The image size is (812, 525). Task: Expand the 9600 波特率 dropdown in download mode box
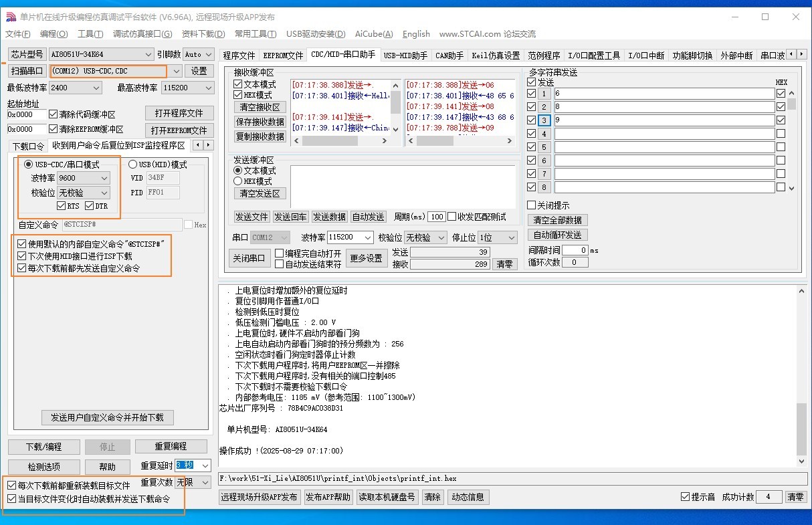pyautogui.click(x=104, y=178)
